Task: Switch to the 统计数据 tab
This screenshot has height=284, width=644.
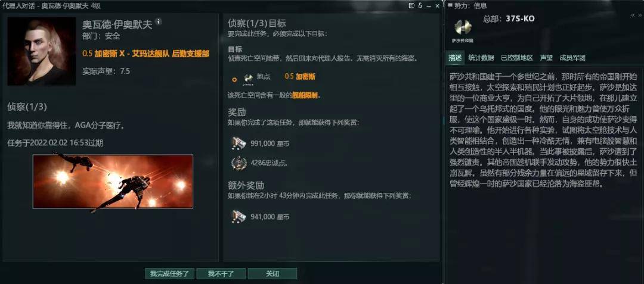Action: [x=481, y=58]
